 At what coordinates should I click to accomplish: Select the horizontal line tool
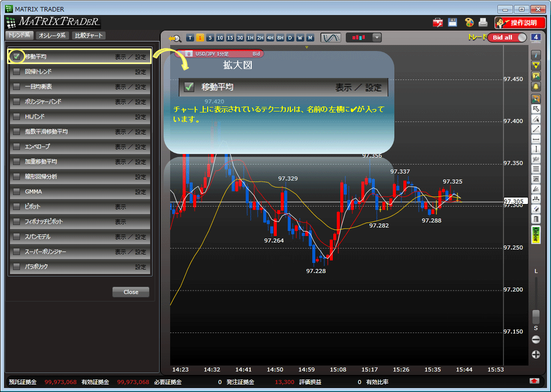[536, 139]
